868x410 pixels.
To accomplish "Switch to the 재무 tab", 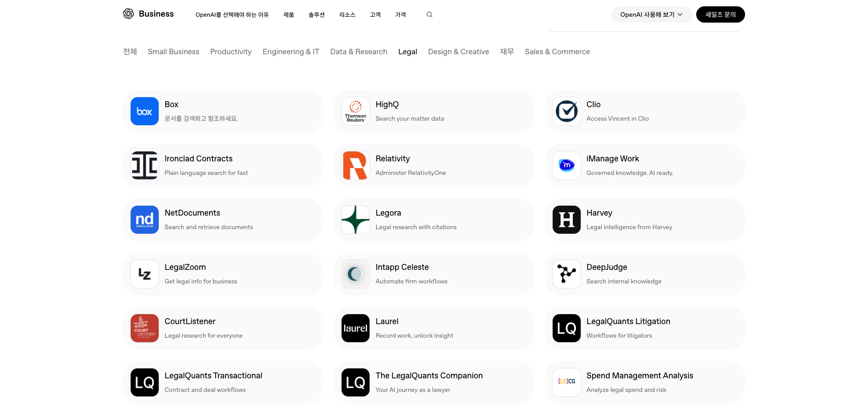I will click(507, 52).
